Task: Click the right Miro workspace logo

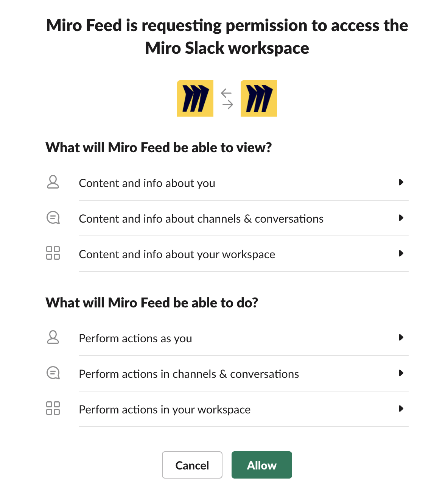Action: [x=259, y=98]
